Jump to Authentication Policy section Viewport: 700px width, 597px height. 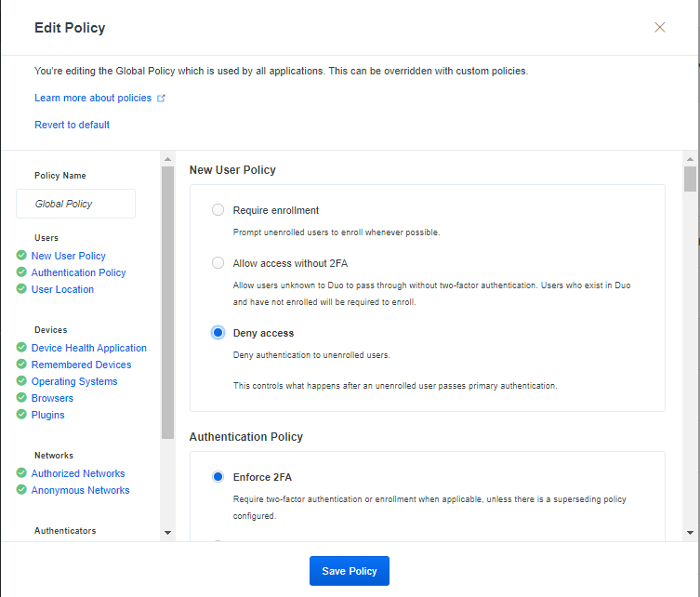point(79,272)
